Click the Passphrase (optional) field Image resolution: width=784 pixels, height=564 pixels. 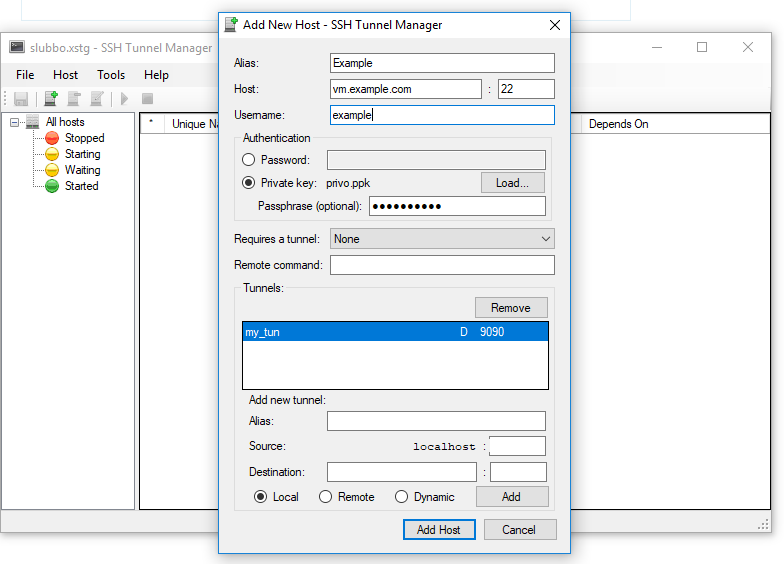tap(457, 206)
